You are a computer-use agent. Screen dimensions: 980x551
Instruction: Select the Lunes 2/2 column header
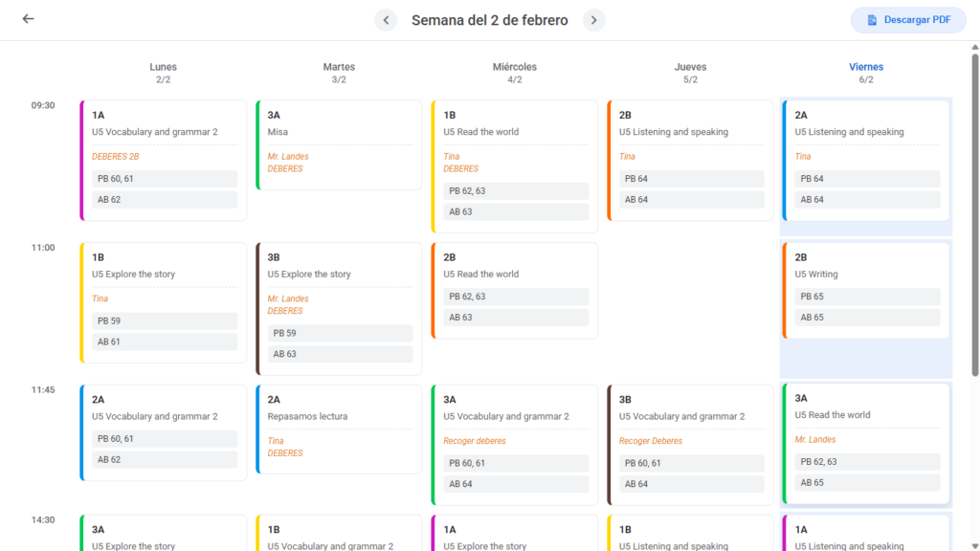click(x=163, y=73)
